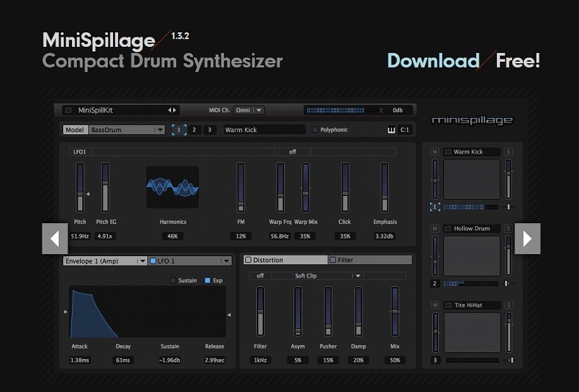579x392 pixels.
Task: Solo the Tite HiHat pad
Action: [x=509, y=305]
